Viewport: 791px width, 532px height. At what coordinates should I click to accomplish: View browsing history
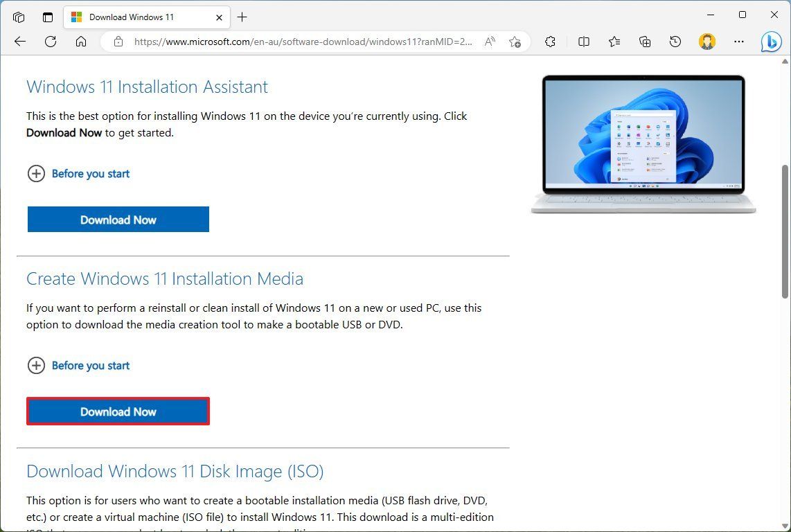675,42
